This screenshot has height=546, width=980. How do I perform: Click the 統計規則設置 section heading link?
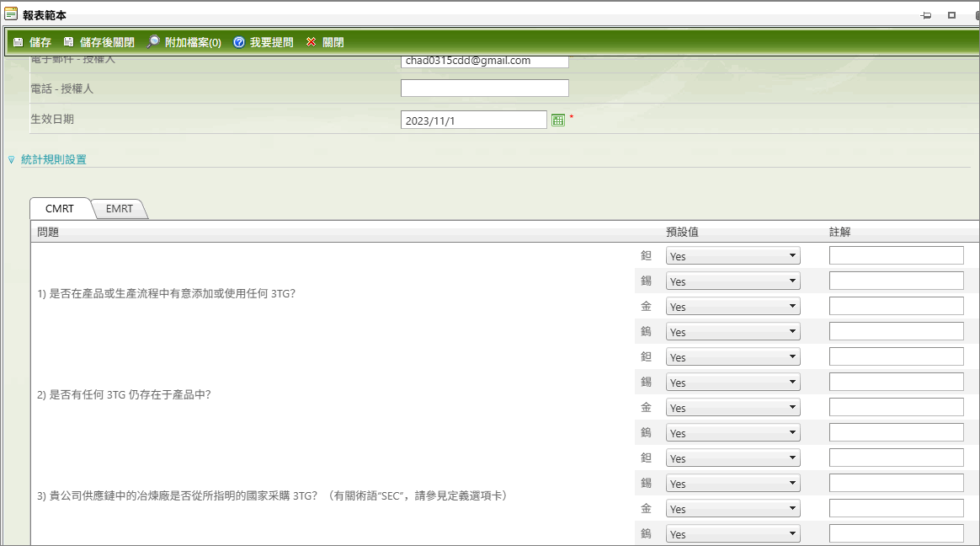click(x=54, y=159)
